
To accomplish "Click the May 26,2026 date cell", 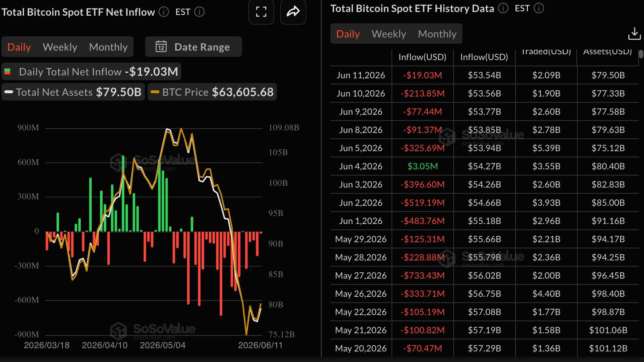I will (x=361, y=294).
